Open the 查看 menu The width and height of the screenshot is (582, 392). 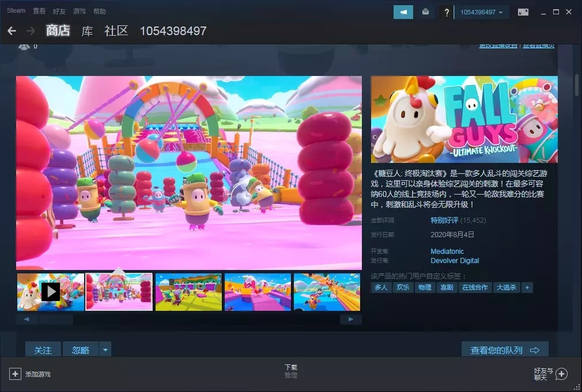39,11
